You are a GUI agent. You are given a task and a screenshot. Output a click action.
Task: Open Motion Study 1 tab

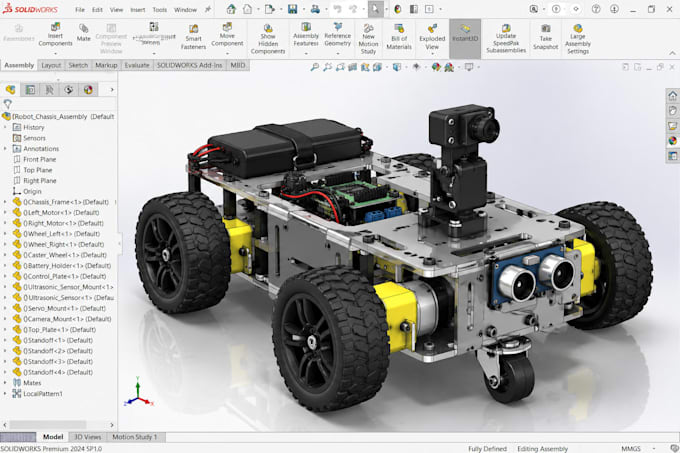(x=134, y=437)
